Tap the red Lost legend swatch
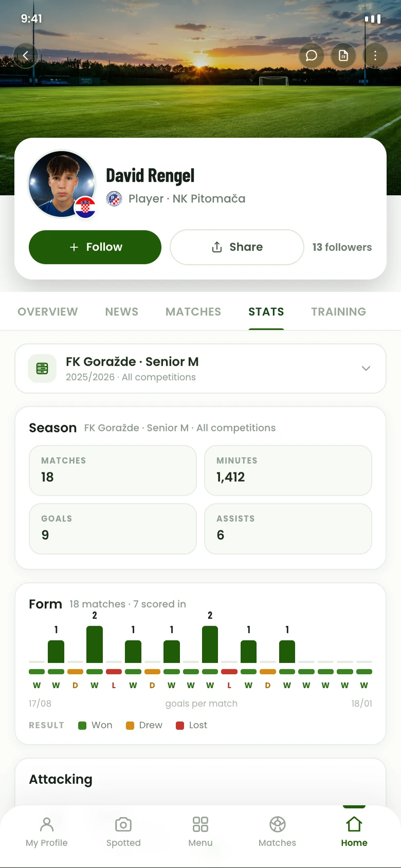This screenshot has height=868, width=401. (x=180, y=726)
